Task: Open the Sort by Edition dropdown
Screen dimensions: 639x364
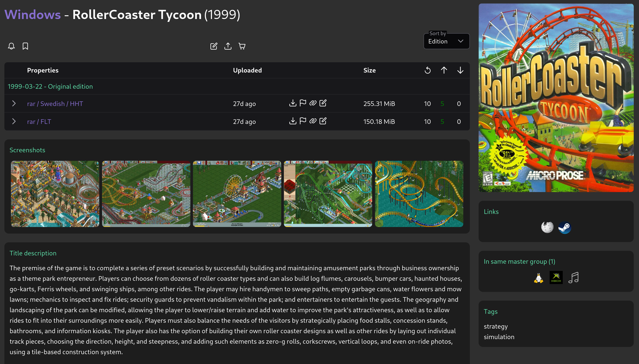Action: (x=446, y=41)
